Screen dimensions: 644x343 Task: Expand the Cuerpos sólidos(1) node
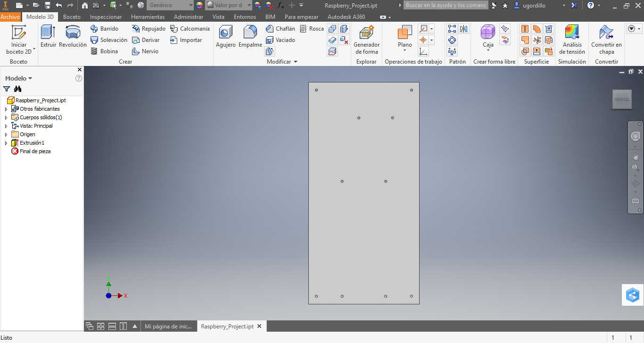click(x=6, y=117)
